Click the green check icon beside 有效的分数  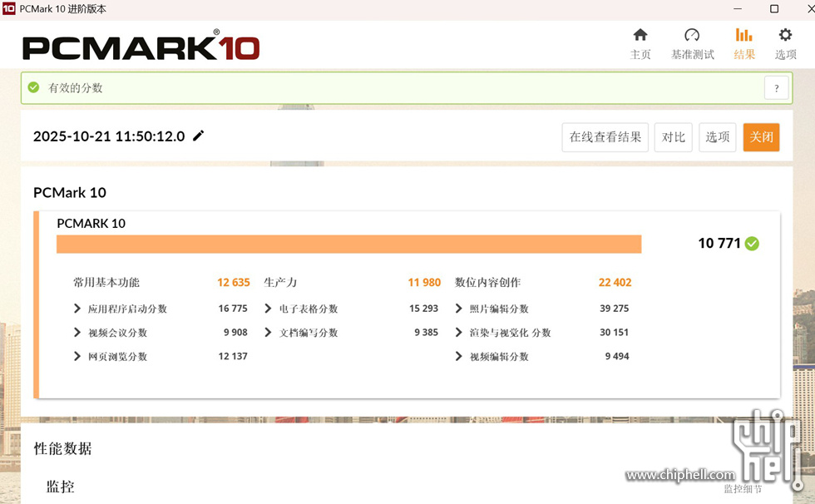pyautogui.click(x=34, y=87)
